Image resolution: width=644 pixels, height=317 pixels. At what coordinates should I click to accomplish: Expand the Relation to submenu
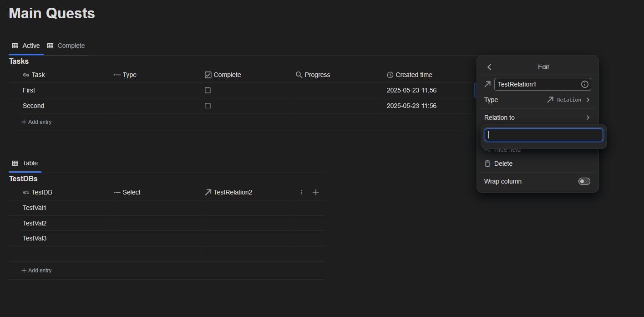click(537, 118)
